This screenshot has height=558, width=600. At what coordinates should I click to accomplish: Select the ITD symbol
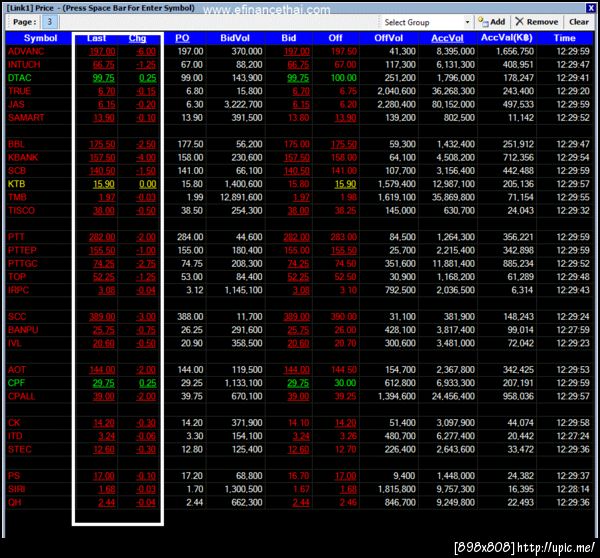point(15,436)
